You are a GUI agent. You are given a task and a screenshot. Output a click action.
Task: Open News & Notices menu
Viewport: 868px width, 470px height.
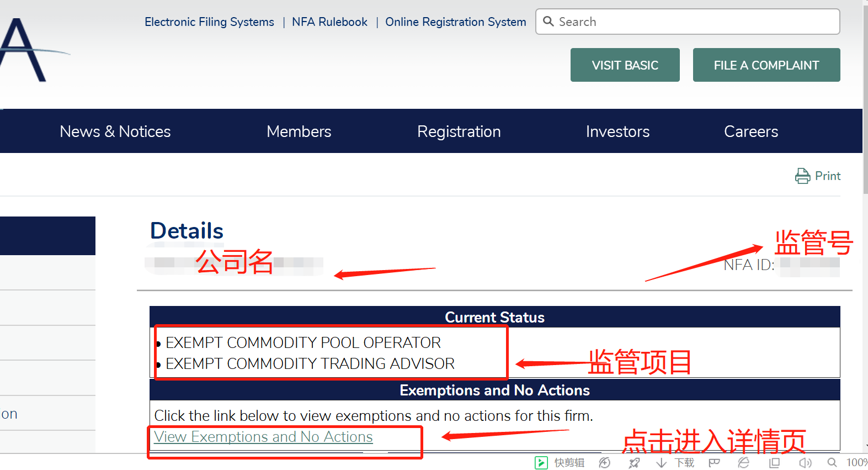pos(115,131)
